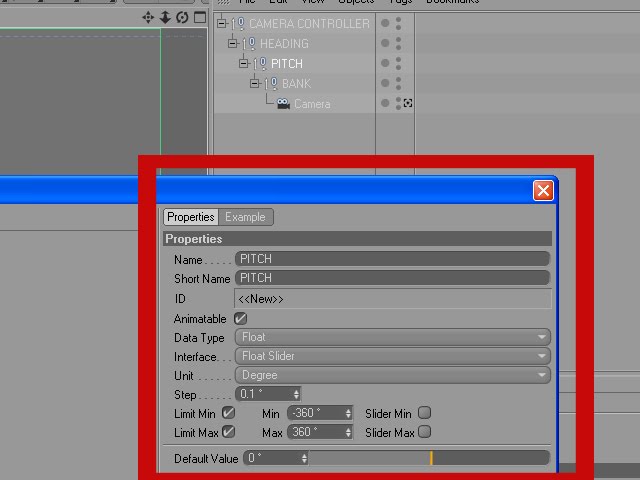The image size is (640, 480).
Task: Toggle visibility dots of HEADING
Action: (x=398, y=43)
